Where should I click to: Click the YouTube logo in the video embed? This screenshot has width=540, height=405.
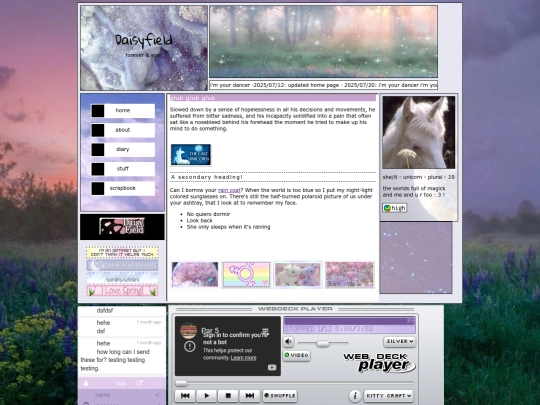272,367
